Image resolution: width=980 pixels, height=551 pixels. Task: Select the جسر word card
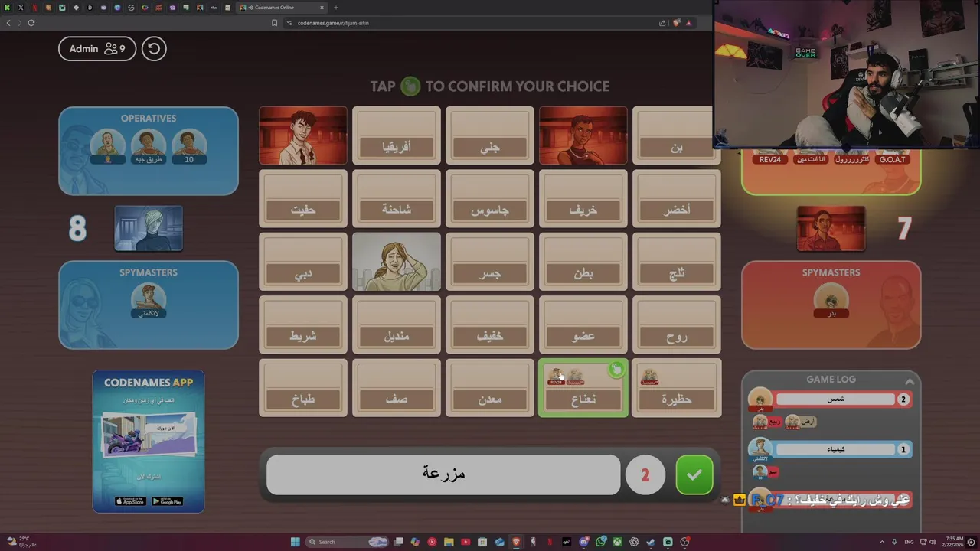[490, 262]
